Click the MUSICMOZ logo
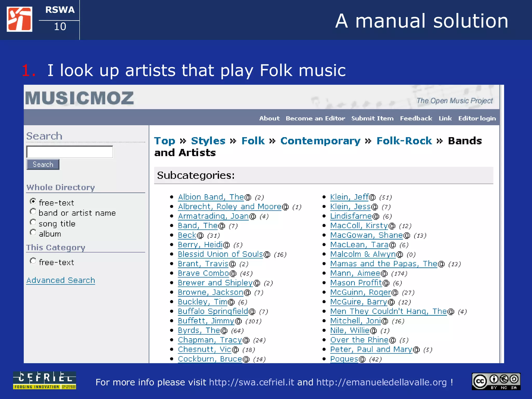This screenshot has width=532, height=399. (79, 98)
